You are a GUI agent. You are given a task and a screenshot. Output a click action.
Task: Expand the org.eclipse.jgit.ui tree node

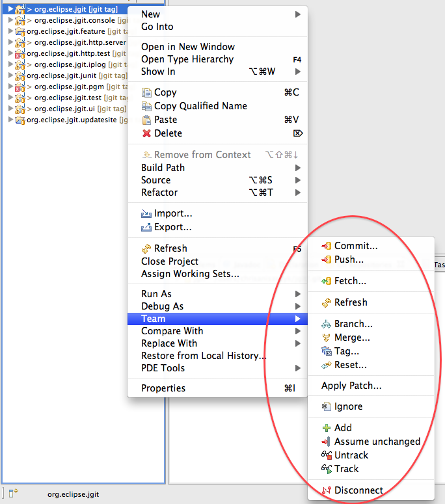pyautogui.click(x=10, y=109)
